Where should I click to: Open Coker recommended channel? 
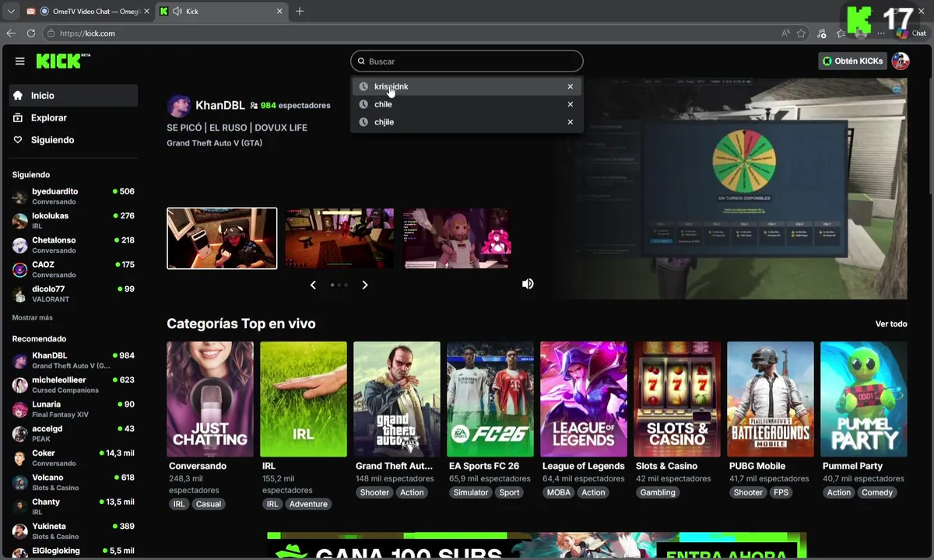click(x=73, y=457)
